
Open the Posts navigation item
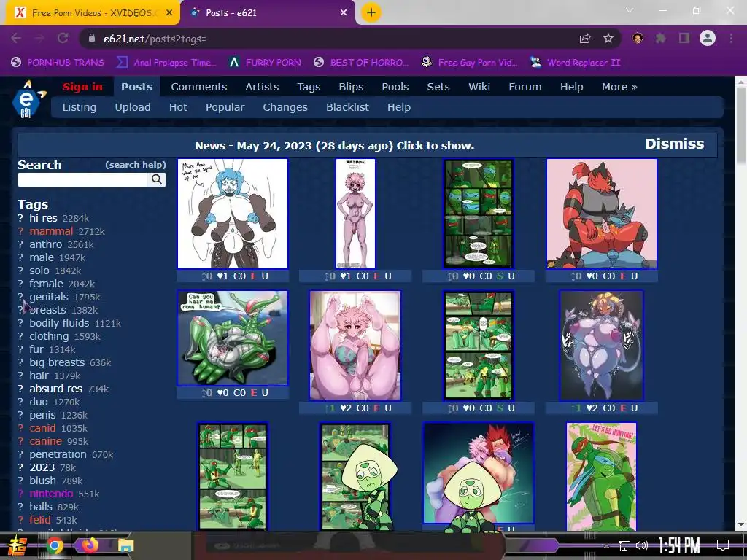pos(136,87)
